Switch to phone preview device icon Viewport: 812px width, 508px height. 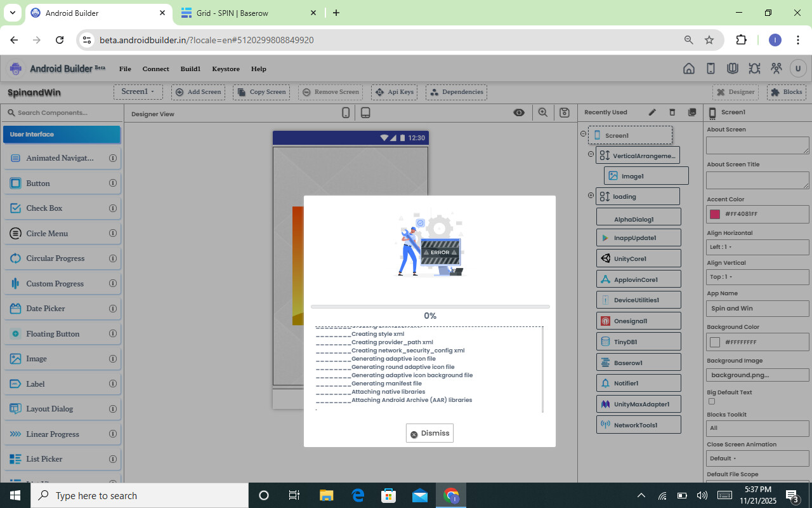pyautogui.click(x=346, y=112)
